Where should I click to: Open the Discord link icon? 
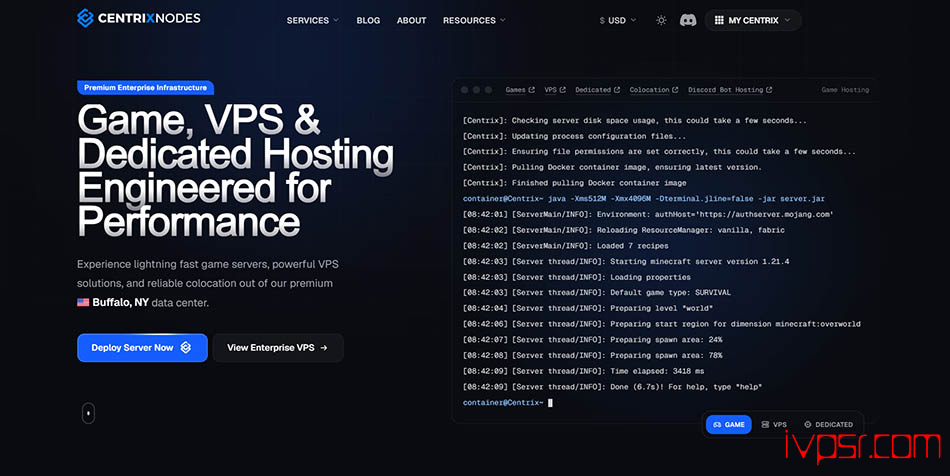point(688,20)
